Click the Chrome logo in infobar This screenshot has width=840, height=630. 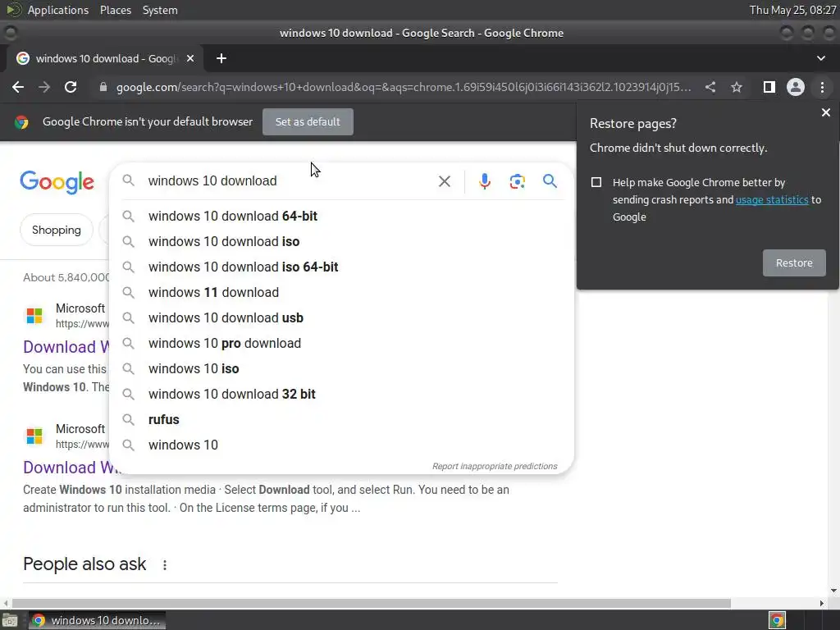(21, 122)
